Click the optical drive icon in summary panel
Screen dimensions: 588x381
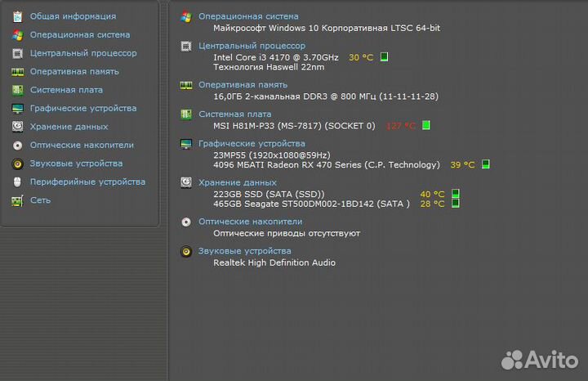coord(186,222)
